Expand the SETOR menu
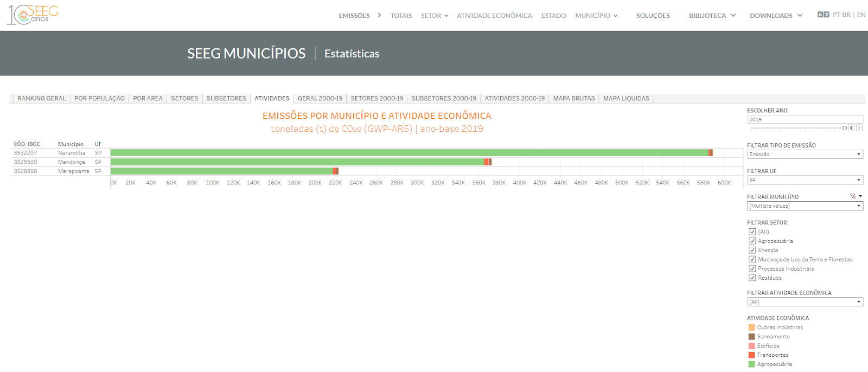Viewport: 868px width, 372px height. 435,16
